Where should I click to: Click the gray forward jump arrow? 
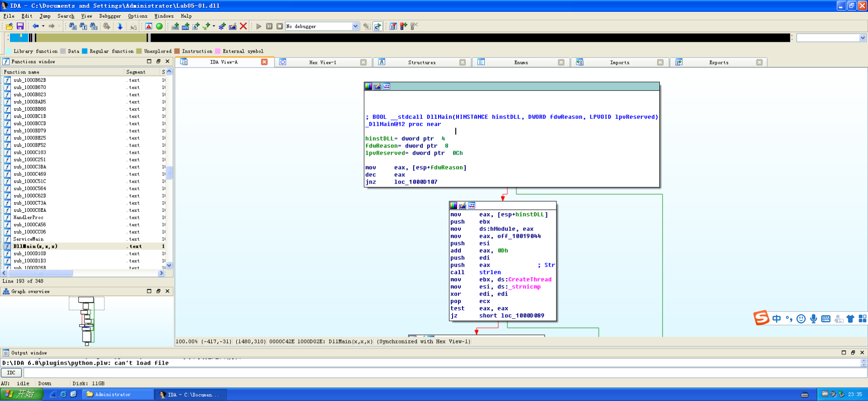click(x=52, y=26)
